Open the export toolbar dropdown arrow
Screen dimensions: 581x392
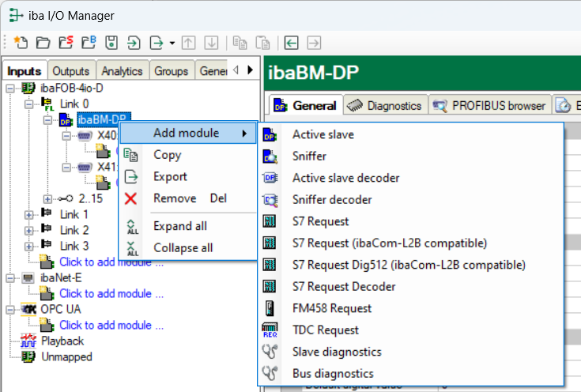point(172,43)
